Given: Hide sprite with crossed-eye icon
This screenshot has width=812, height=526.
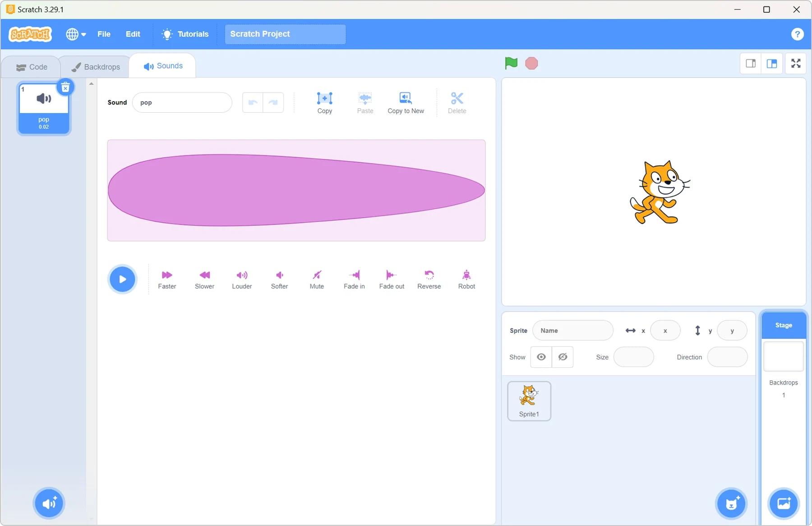Looking at the screenshot, I should [563, 357].
